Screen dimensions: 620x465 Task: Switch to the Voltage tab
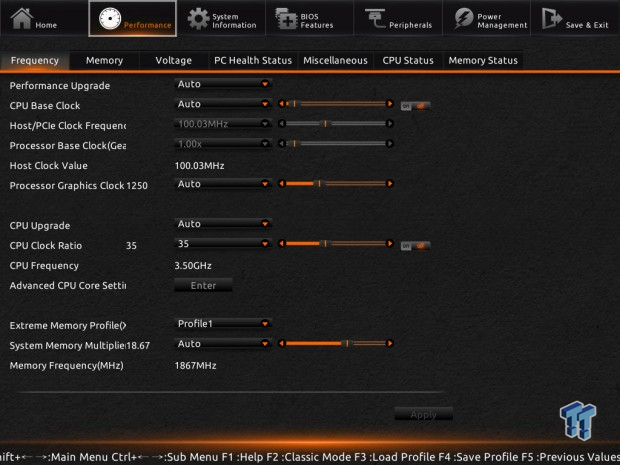pyautogui.click(x=174, y=60)
